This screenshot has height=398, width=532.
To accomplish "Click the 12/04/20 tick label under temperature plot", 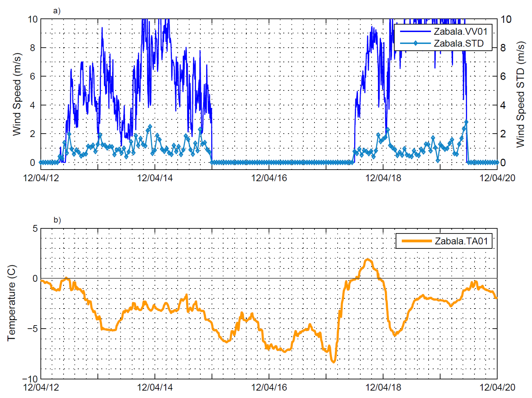I will point(497,387).
